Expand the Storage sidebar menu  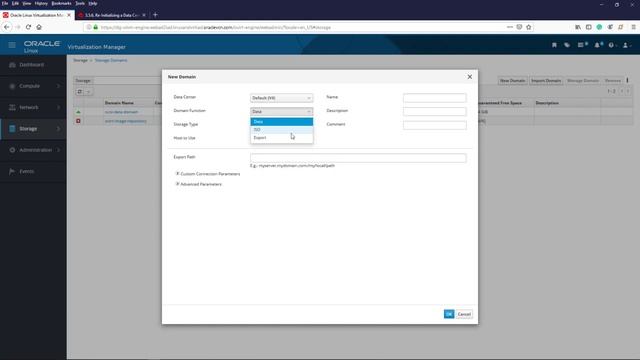click(33, 129)
